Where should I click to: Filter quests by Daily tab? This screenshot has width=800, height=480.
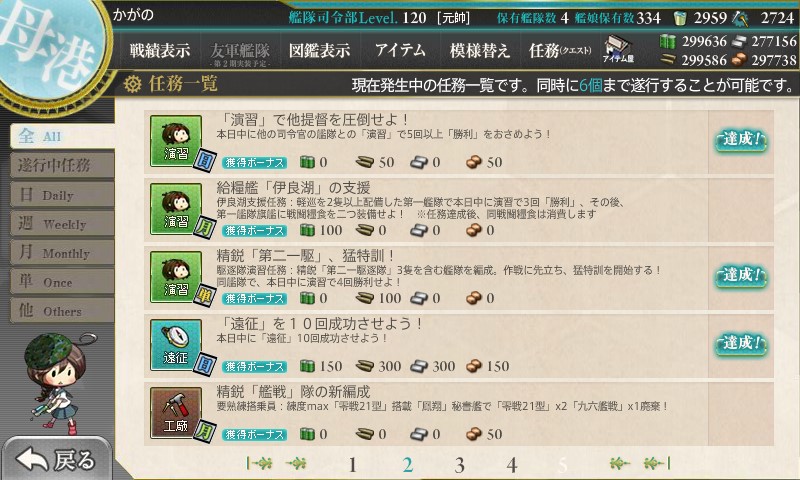tap(62, 195)
